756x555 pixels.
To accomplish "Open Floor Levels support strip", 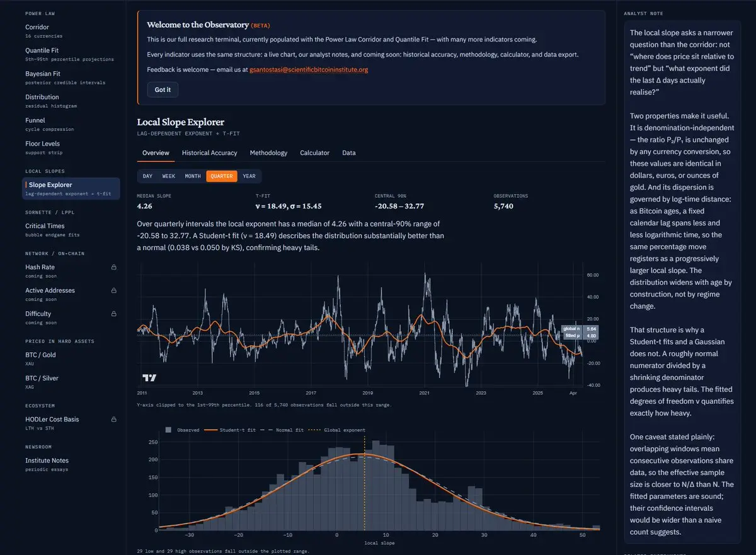I will (71, 147).
